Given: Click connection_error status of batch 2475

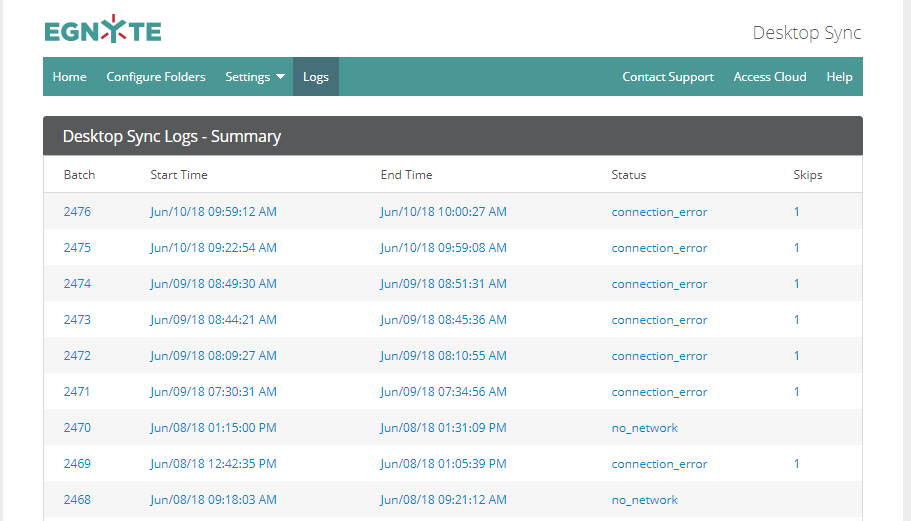Looking at the screenshot, I should [x=659, y=248].
